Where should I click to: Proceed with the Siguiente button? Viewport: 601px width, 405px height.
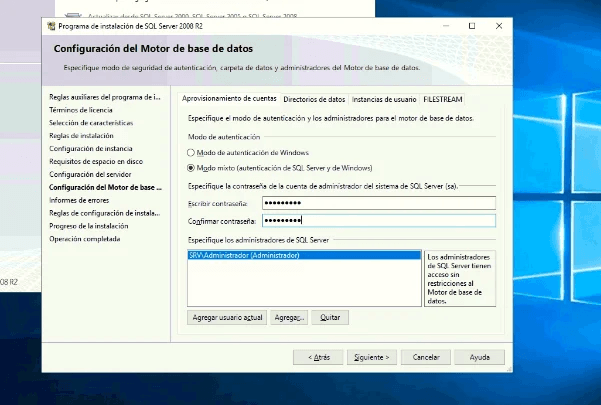pyautogui.click(x=373, y=356)
